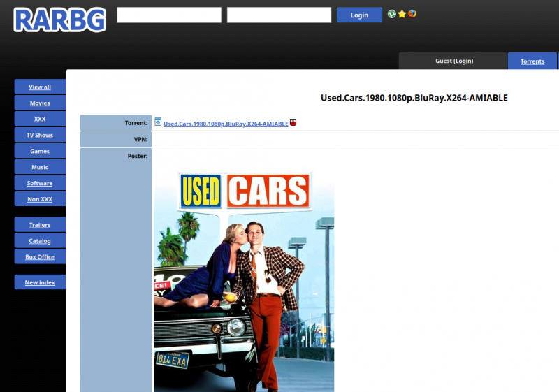Screen dimensions: 559x392
Task: Click the page title Used.Cars.1980.1080p.BluRay.X264-AMIABLE
Action: pyautogui.click(x=414, y=98)
